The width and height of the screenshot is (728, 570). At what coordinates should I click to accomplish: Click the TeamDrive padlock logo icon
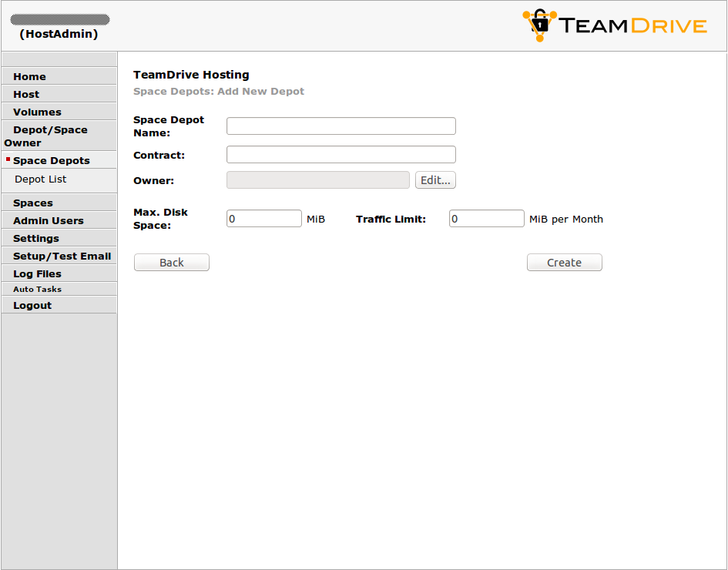[x=539, y=25]
